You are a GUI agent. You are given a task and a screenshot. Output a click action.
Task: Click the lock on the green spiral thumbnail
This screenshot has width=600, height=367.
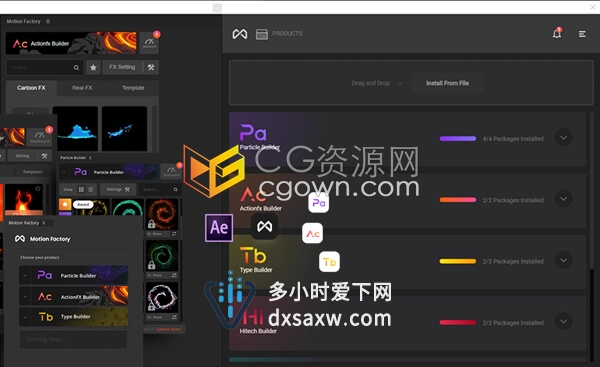152,265
